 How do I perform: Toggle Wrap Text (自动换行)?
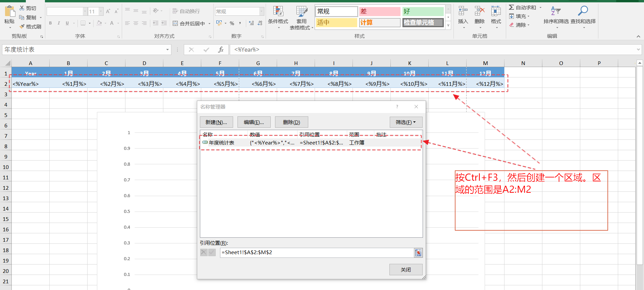[x=186, y=11]
